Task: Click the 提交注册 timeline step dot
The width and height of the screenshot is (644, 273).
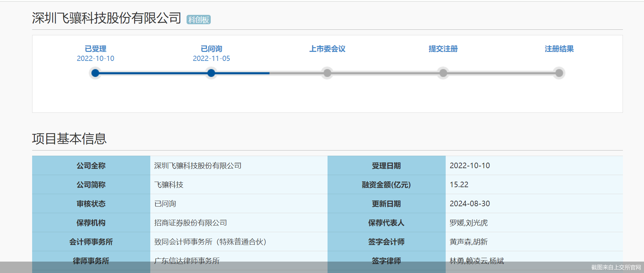Action: pos(443,73)
